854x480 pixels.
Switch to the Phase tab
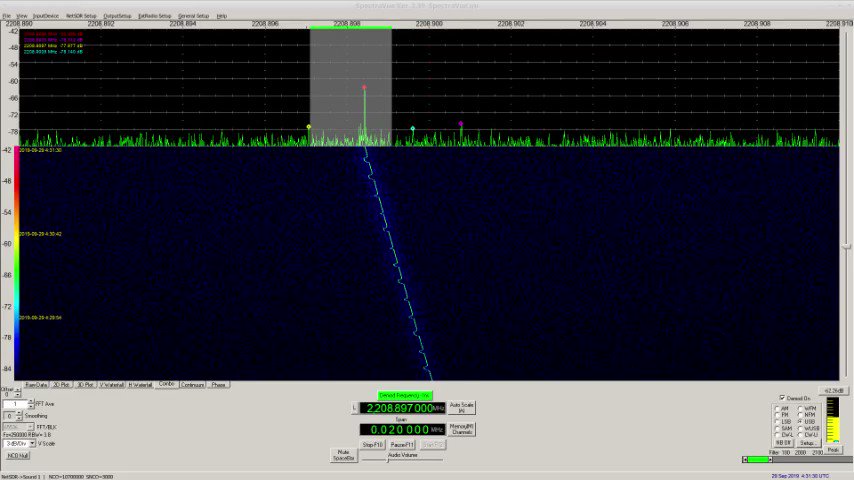(x=218, y=385)
